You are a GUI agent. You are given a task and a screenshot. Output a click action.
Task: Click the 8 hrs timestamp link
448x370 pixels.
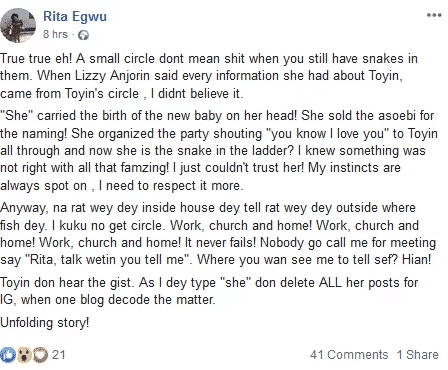click(x=55, y=34)
